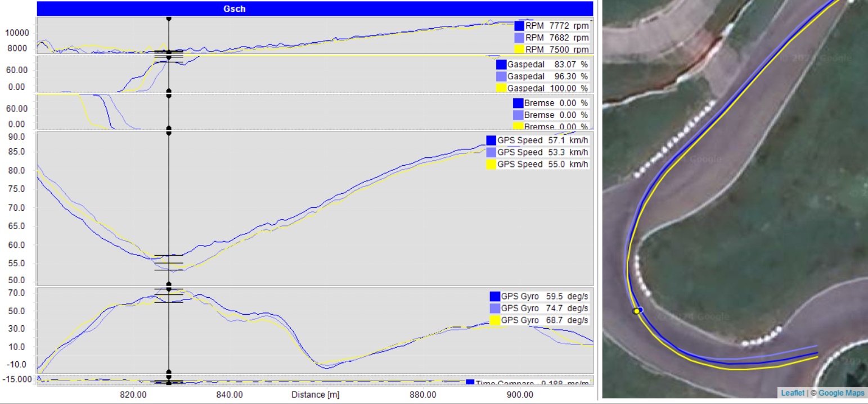
Task: Click the dark blue GPS Speed 57.1 swatch
Action: click(x=492, y=140)
